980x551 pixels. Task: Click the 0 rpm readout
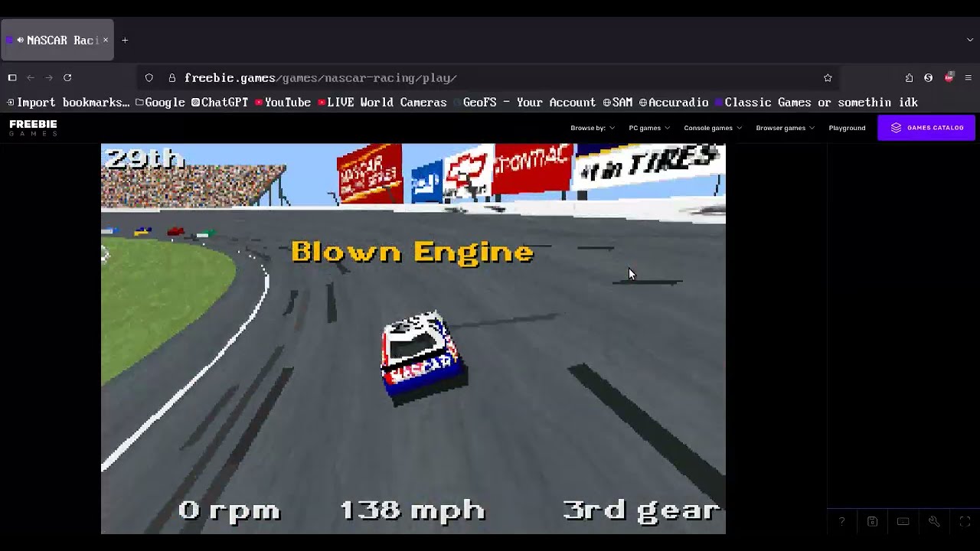click(x=229, y=510)
